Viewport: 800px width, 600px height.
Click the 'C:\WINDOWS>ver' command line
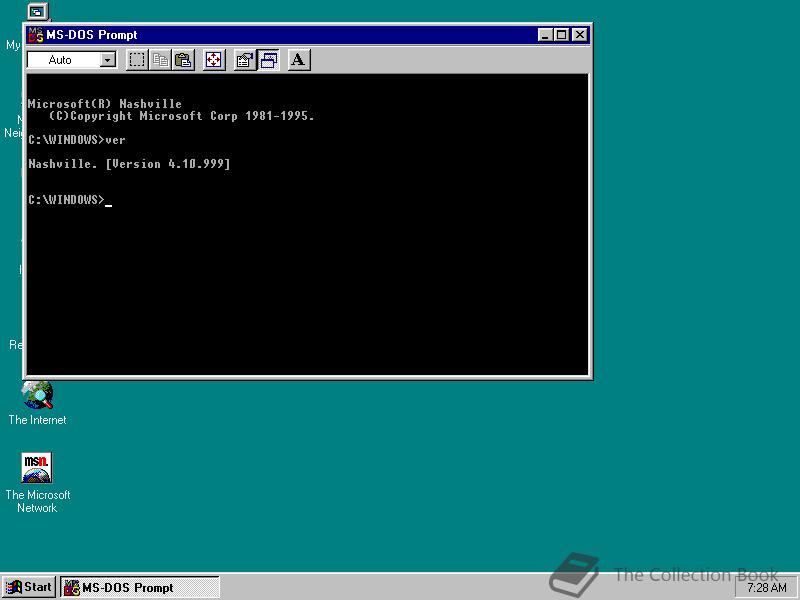point(77,140)
